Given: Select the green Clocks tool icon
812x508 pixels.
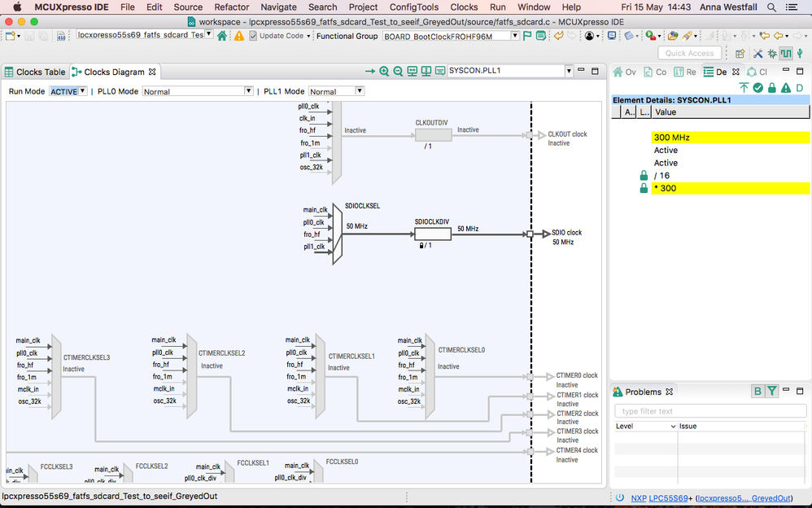Looking at the screenshot, I should [x=786, y=53].
